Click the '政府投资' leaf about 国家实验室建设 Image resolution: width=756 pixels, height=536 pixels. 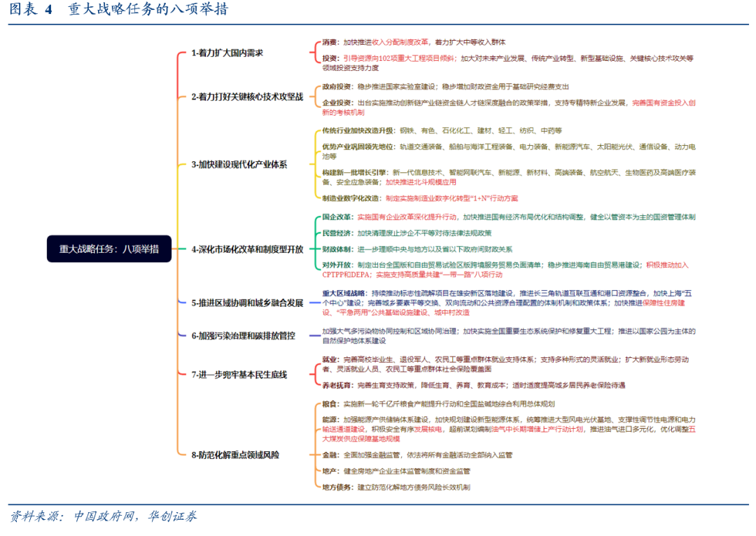(x=445, y=87)
